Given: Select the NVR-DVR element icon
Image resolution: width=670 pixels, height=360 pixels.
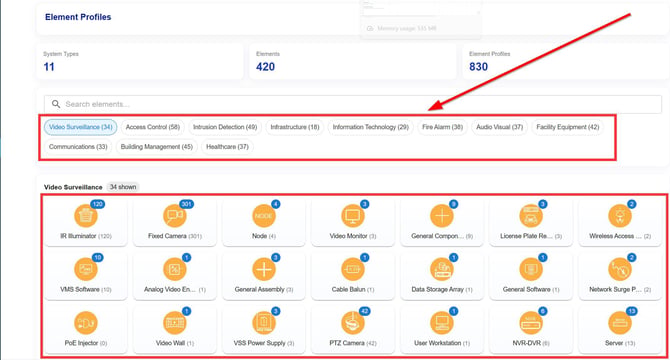Looking at the screenshot, I should (x=531, y=323).
